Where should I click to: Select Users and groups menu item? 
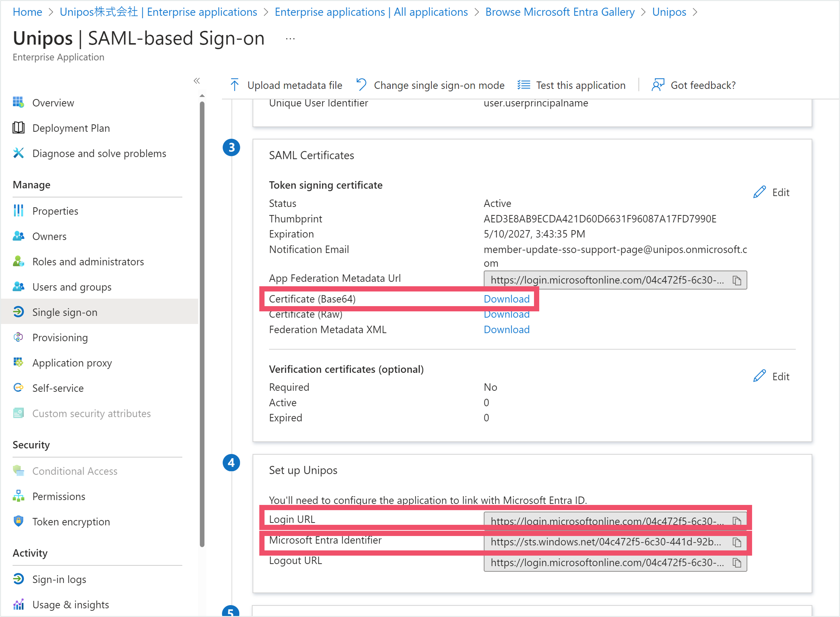[x=72, y=287]
